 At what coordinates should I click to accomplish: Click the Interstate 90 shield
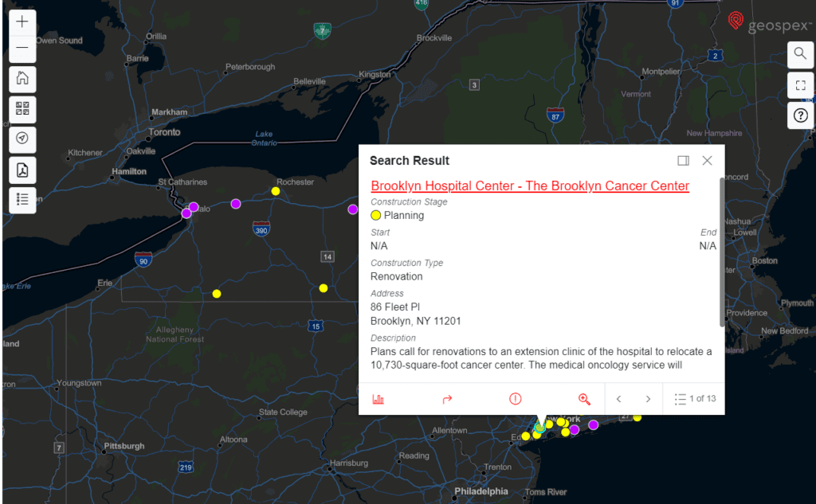[143, 260]
